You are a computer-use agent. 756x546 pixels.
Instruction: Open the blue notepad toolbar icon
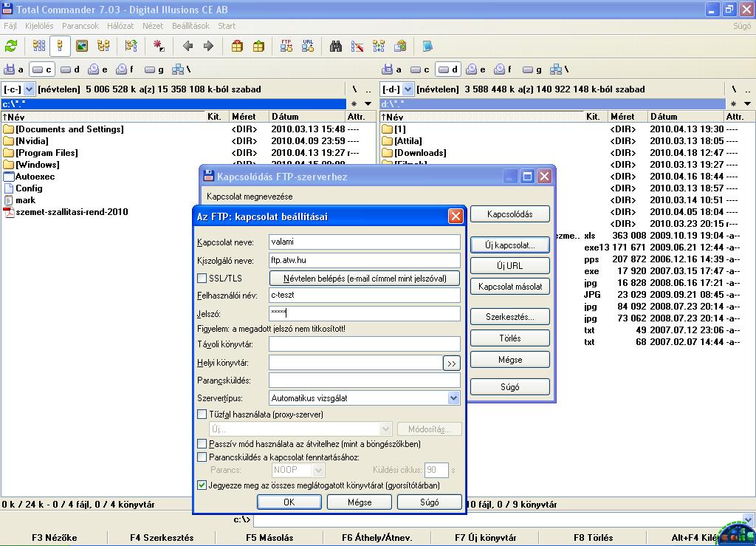tap(427, 47)
